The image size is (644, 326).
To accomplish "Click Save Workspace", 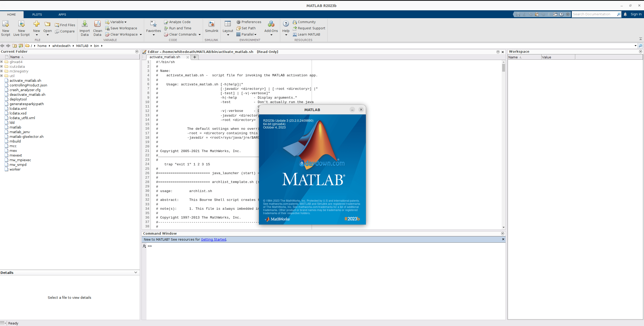I will (121, 28).
